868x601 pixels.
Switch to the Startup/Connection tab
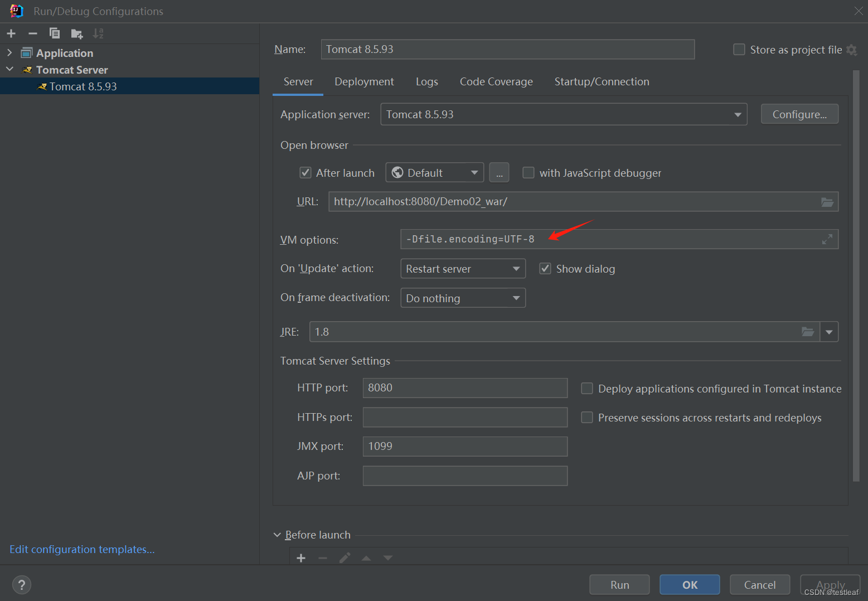point(602,81)
